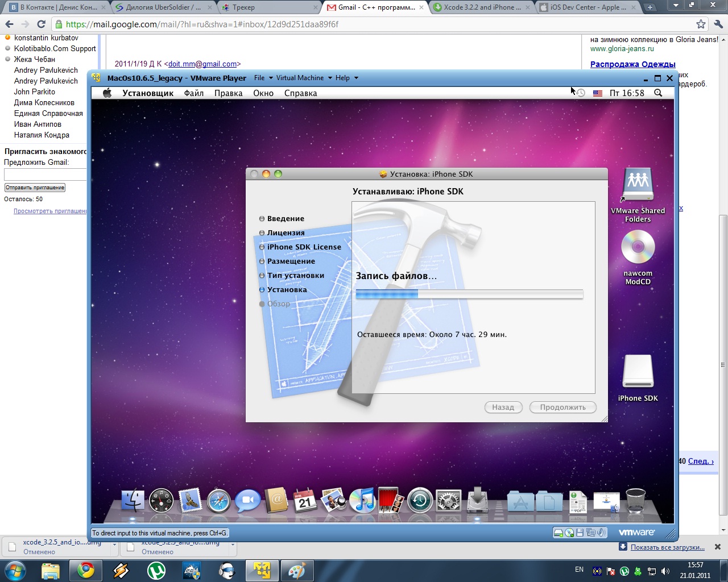Switch to the iOS Dev Center tab

point(586,7)
